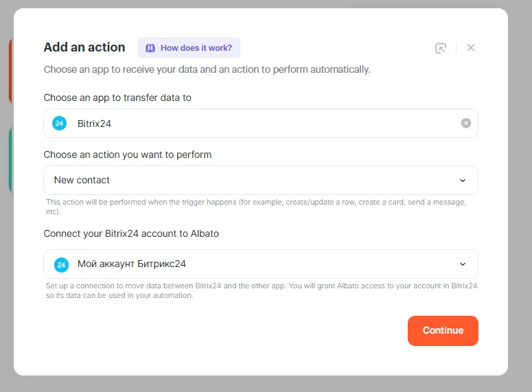The image size is (532, 392).
Task: Click the Add an action heading
Action: [84, 47]
